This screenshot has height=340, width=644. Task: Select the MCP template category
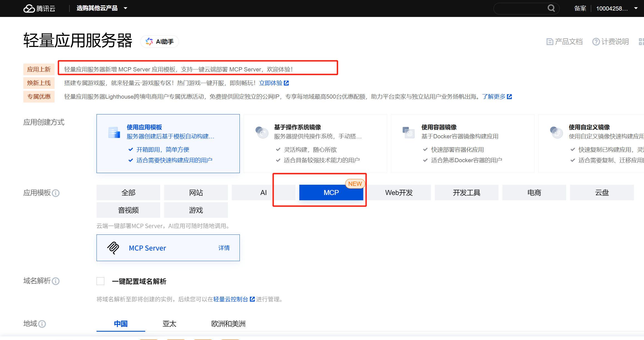331,192
